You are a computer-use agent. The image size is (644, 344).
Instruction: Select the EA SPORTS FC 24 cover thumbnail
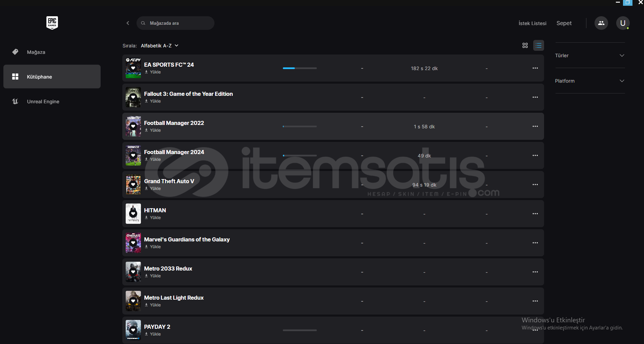point(133,68)
